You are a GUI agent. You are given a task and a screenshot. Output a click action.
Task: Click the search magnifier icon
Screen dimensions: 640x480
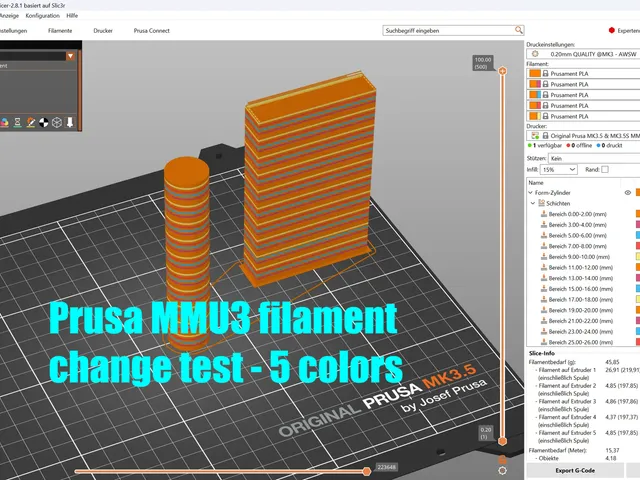point(518,30)
